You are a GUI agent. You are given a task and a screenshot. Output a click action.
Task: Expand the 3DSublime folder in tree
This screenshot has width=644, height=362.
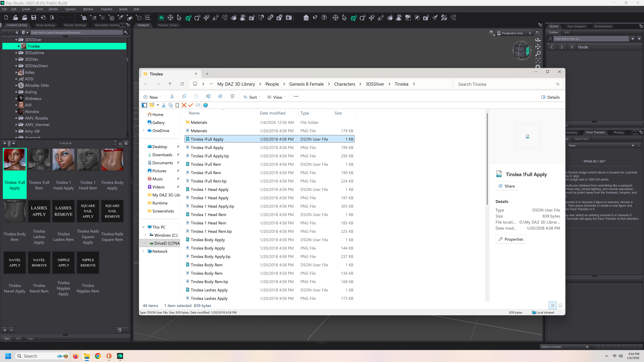16,53
